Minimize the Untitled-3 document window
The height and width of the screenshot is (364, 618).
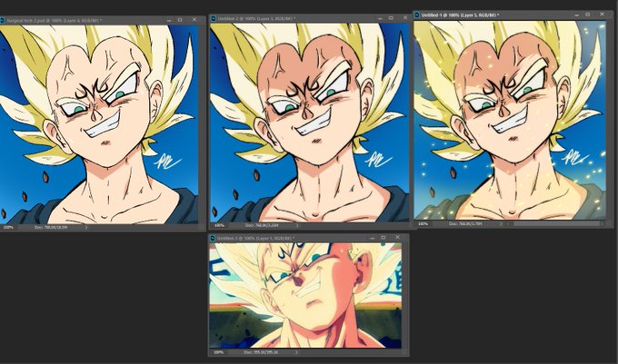(x=372, y=238)
